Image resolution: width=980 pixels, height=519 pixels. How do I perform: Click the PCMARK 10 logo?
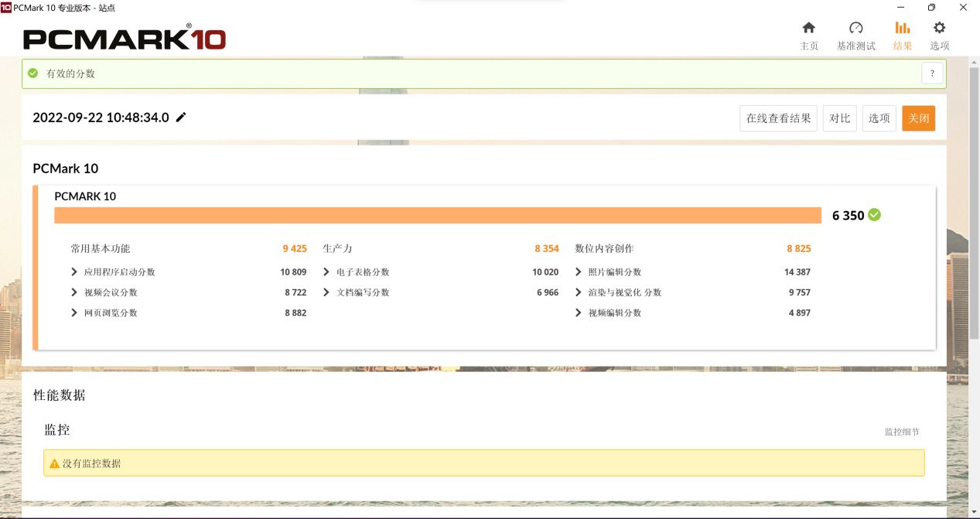pos(125,39)
